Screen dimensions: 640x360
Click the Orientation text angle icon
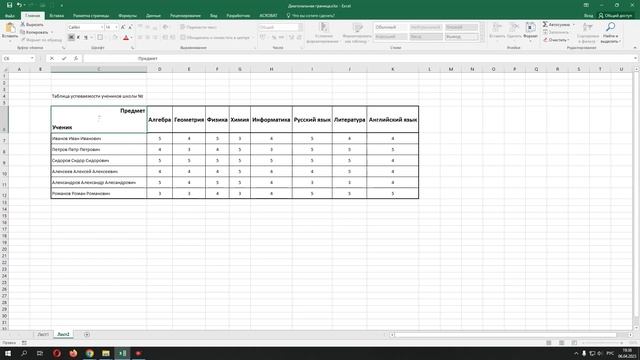coord(165,27)
